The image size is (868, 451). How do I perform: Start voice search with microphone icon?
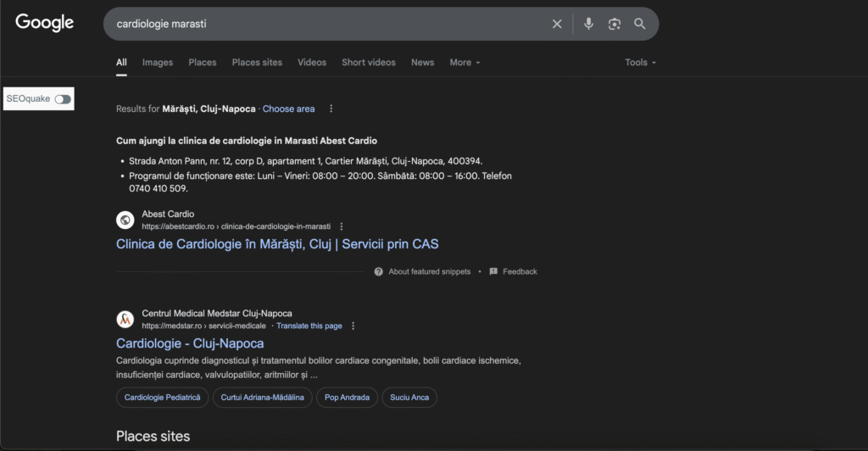pyautogui.click(x=588, y=24)
